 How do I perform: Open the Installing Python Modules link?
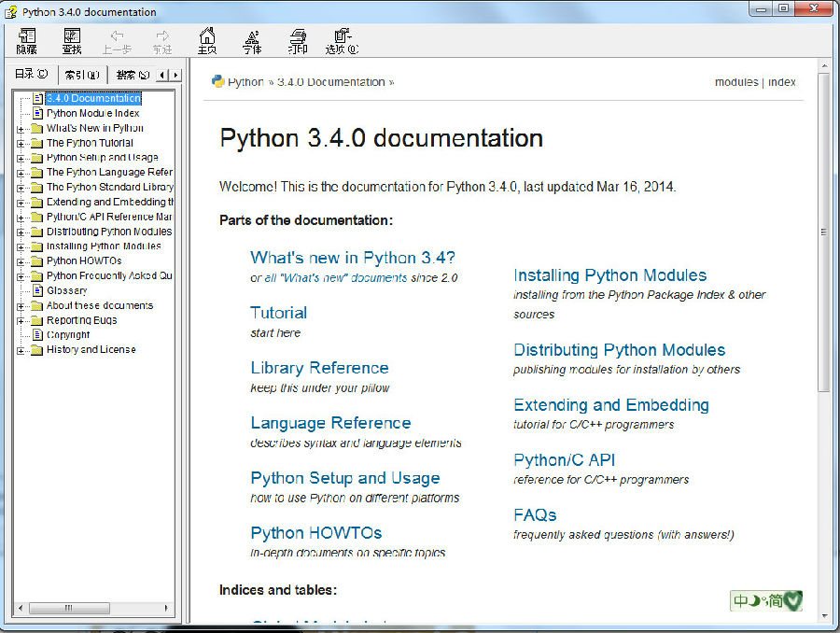pyautogui.click(x=609, y=275)
